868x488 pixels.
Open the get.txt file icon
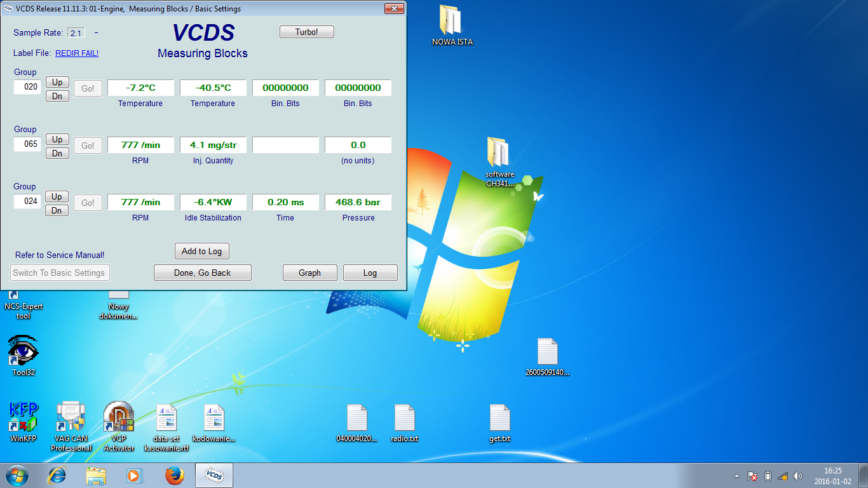[500, 418]
